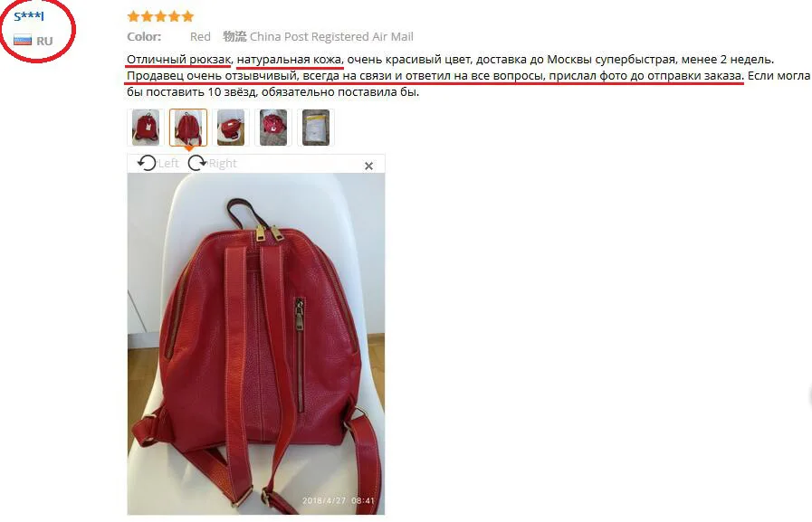Click the Russian flag icon
The height and width of the screenshot is (522, 812).
(23, 40)
